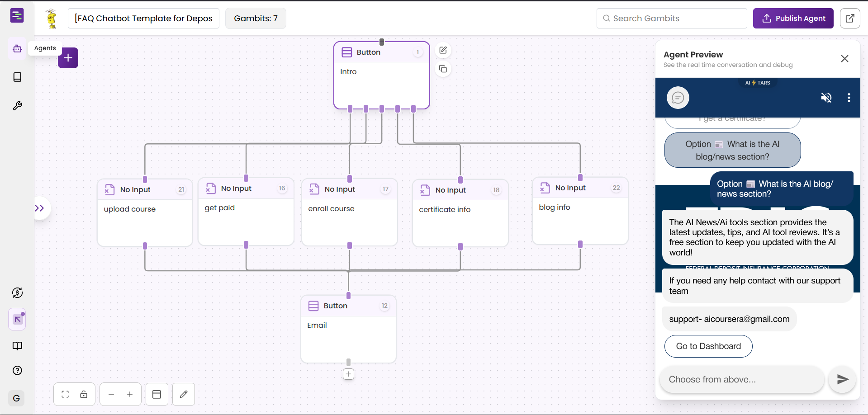Zoom out the canvas with minus button

click(111, 394)
